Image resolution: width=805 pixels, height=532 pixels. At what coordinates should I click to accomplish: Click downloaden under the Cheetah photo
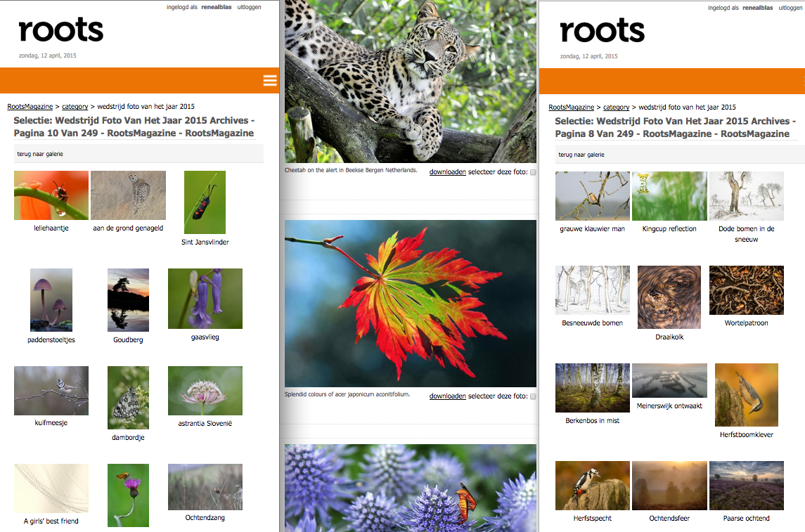click(x=447, y=172)
